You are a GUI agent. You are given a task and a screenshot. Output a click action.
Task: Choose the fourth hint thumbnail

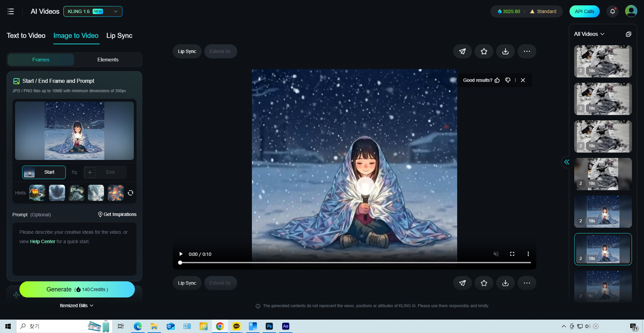96,193
